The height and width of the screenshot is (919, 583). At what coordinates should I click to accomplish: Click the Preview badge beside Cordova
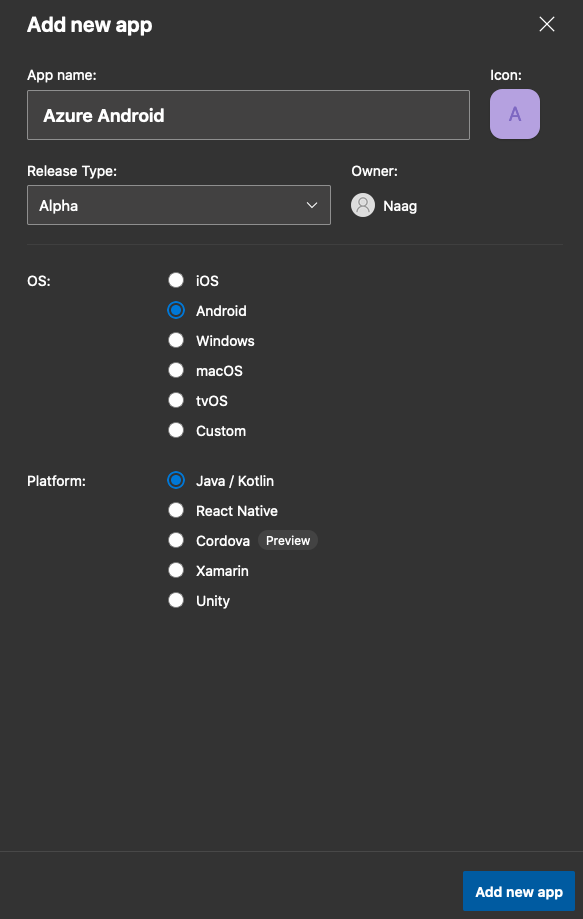(288, 540)
